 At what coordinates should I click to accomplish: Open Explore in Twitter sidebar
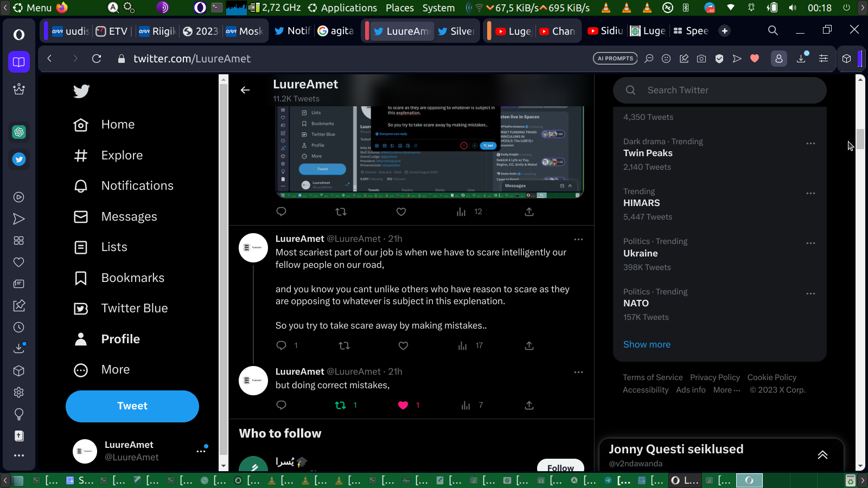point(108,156)
